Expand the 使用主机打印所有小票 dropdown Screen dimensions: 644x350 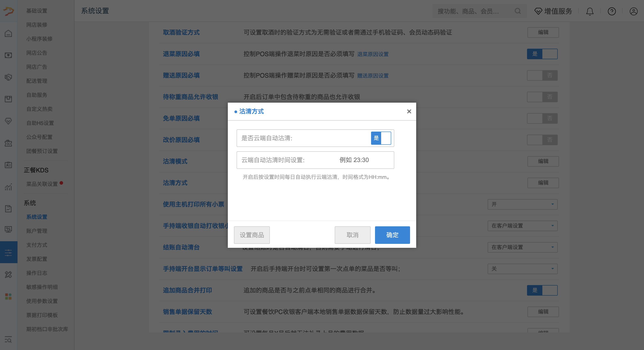(x=522, y=204)
